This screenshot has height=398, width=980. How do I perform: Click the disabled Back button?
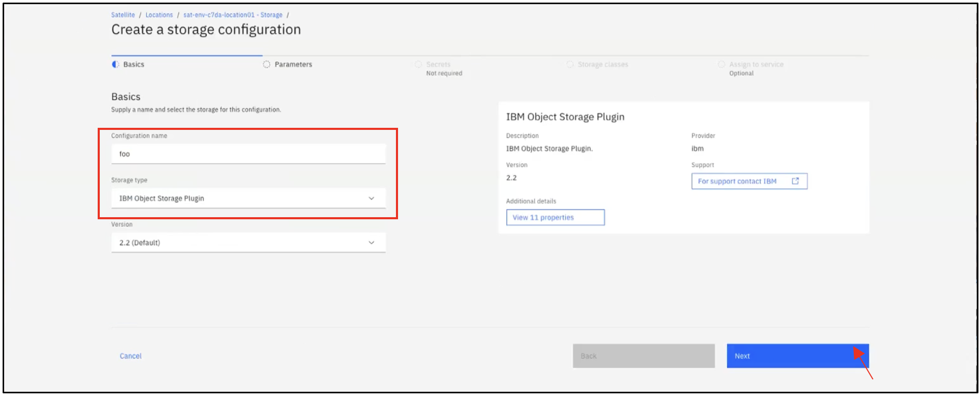(x=644, y=356)
